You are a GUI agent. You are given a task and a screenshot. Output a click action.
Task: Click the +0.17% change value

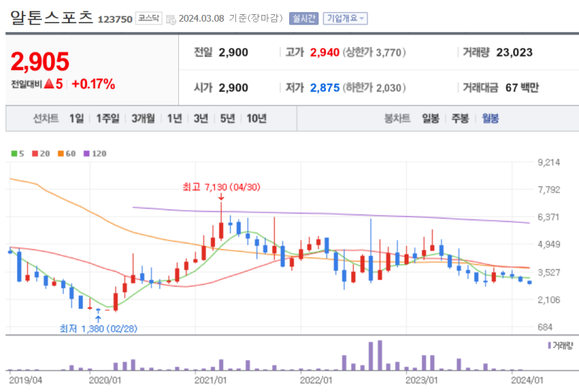click(x=93, y=84)
